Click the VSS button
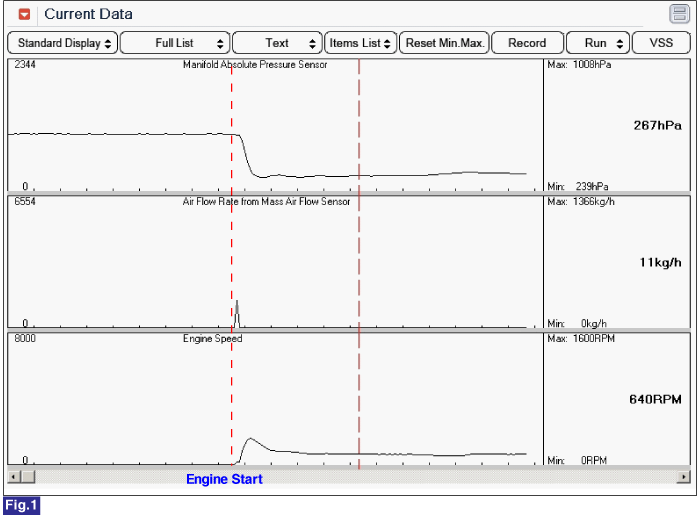This screenshot has height=515, width=700. coord(661,43)
